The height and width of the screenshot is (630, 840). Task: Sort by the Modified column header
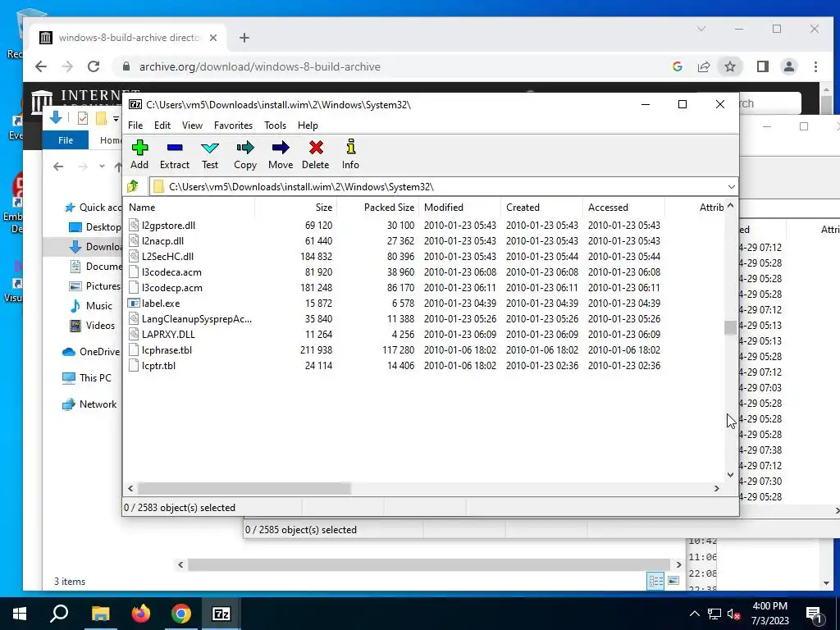459,208
